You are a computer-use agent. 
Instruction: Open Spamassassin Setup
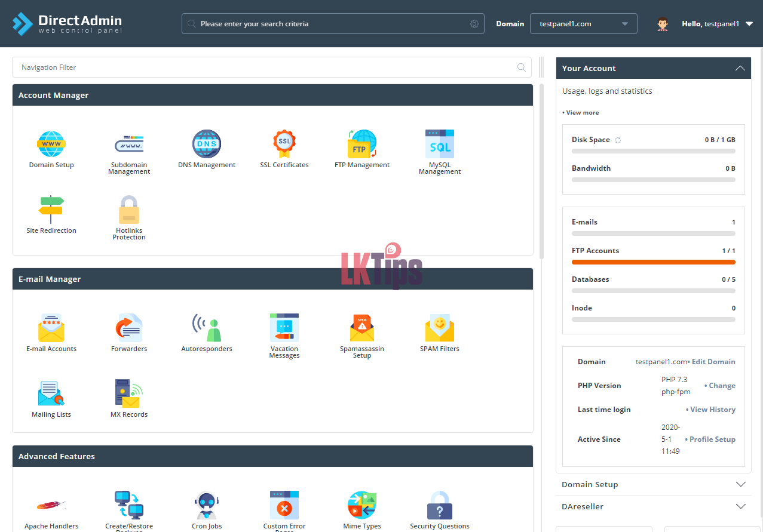362,328
